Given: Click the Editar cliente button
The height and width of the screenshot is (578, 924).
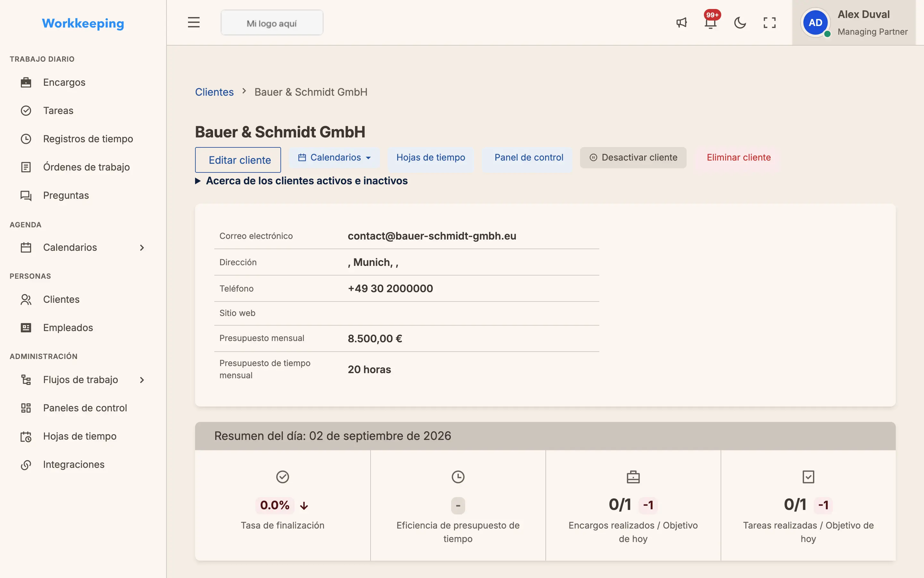Looking at the screenshot, I should tap(238, 160).
